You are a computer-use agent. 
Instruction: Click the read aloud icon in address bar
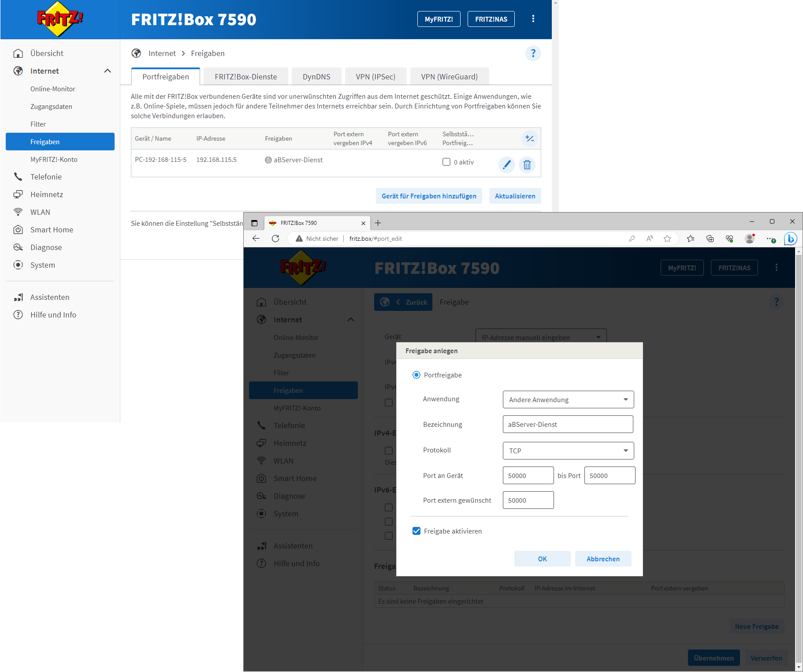click(x=650, y=239)
